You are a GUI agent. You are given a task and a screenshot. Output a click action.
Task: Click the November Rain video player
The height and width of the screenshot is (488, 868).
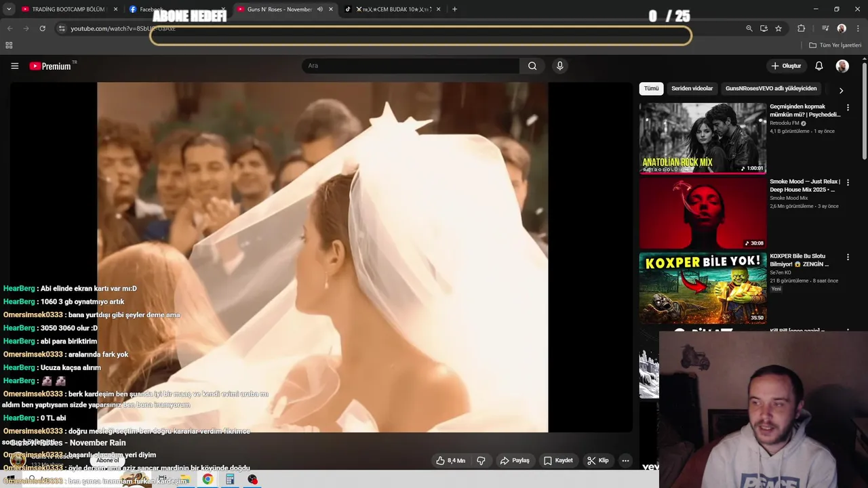point(322,257)
